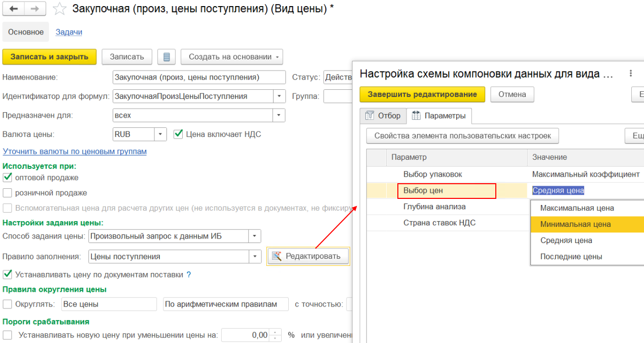Enable the 'Округлять' checkbox
The width and height of the screenshot is (644, 343).
[x=8, y=304]
